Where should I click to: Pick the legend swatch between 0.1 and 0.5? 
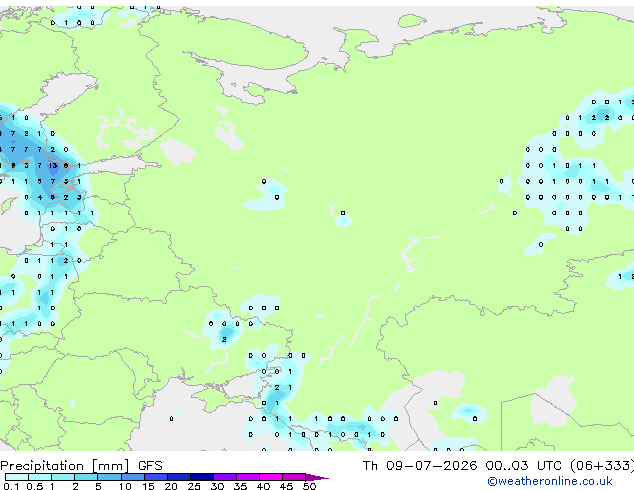click(17, 477)
